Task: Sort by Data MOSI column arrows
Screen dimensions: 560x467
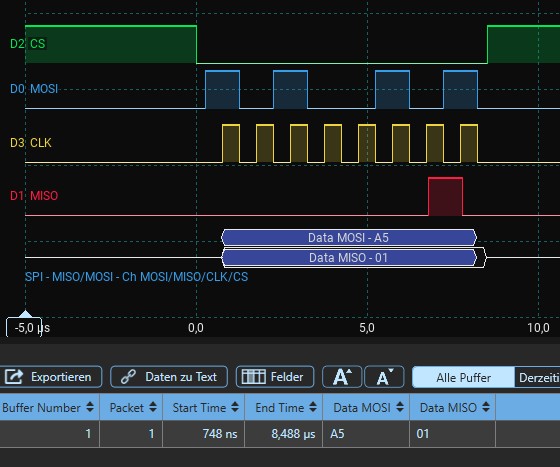Action: click(400, 407)
